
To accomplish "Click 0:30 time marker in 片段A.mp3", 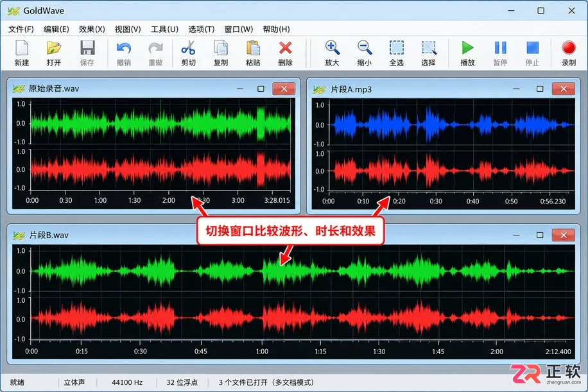I will pos(436,201).
